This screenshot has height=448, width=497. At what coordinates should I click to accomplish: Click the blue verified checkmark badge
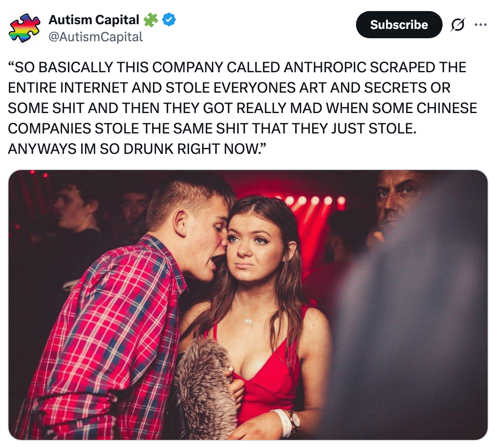[169, 20]
